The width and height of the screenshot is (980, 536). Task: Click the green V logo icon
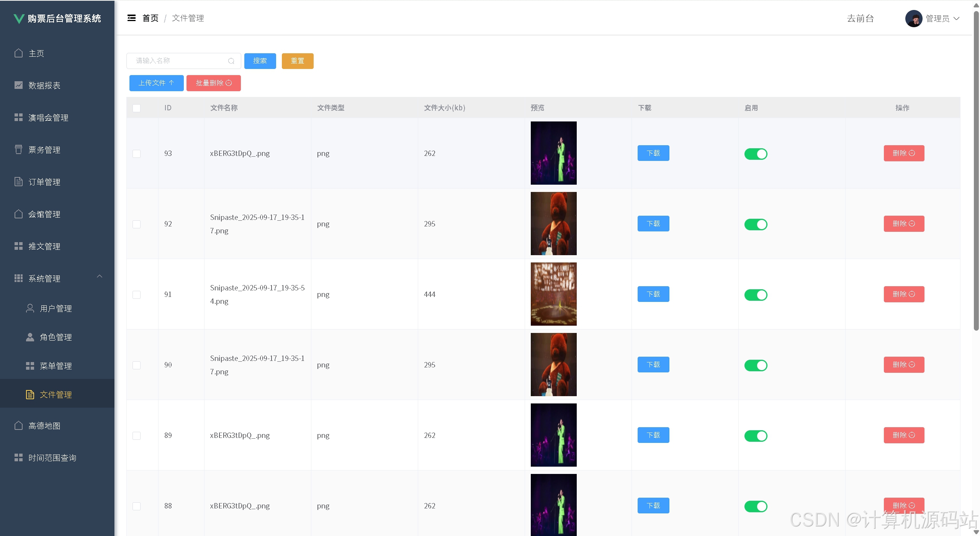coord(19,18)
